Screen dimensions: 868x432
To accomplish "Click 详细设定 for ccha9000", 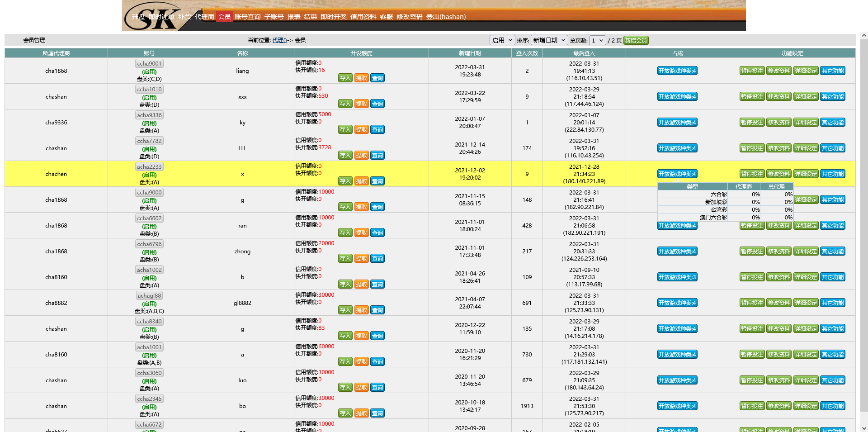I will tap(807, 200).
